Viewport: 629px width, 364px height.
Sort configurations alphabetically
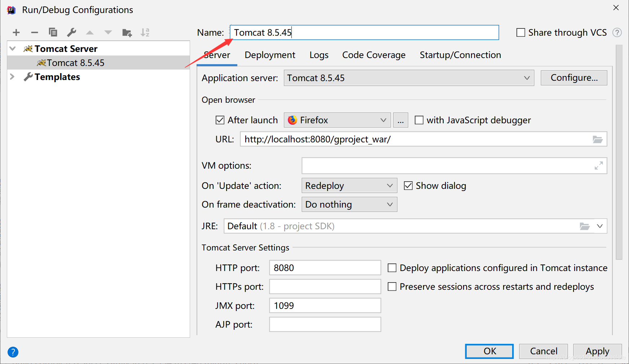145,32
